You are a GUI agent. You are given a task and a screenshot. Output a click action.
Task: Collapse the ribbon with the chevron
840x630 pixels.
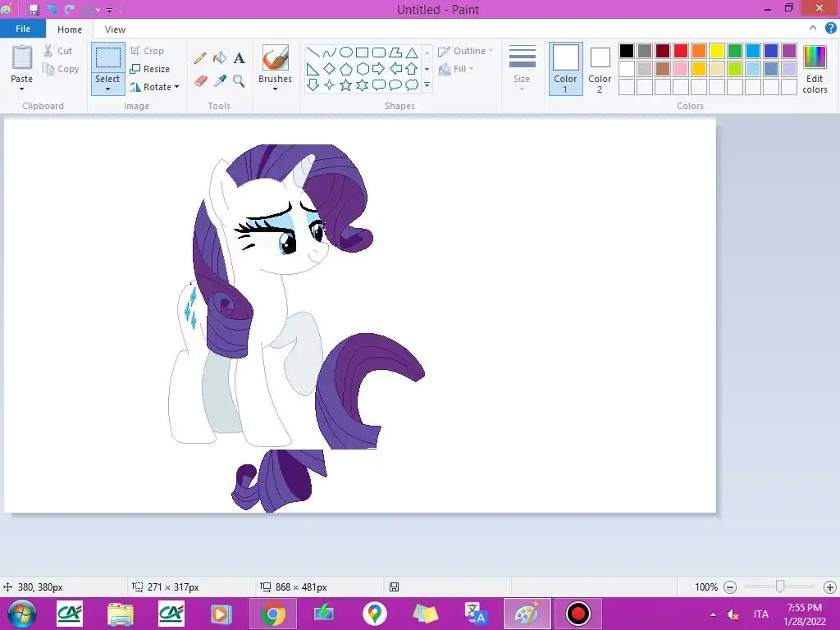813,29
